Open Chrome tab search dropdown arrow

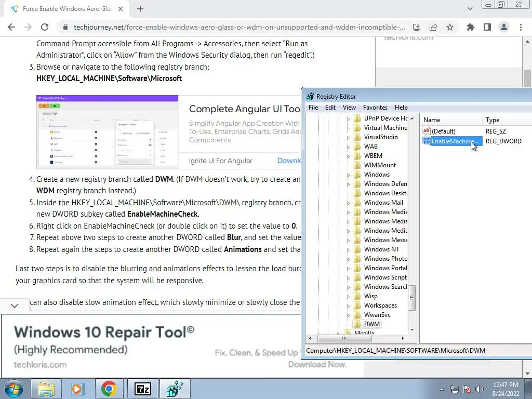[470, 9]
